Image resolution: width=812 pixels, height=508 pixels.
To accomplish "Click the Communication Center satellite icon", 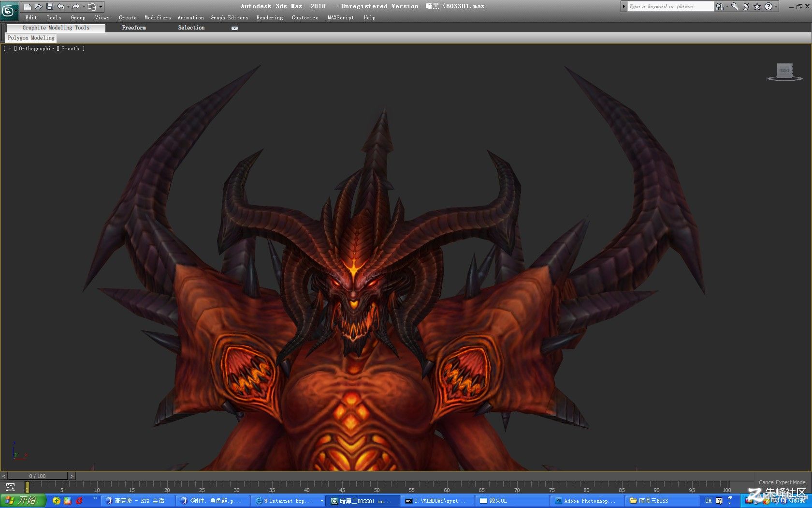I will (x=746, y=6).
